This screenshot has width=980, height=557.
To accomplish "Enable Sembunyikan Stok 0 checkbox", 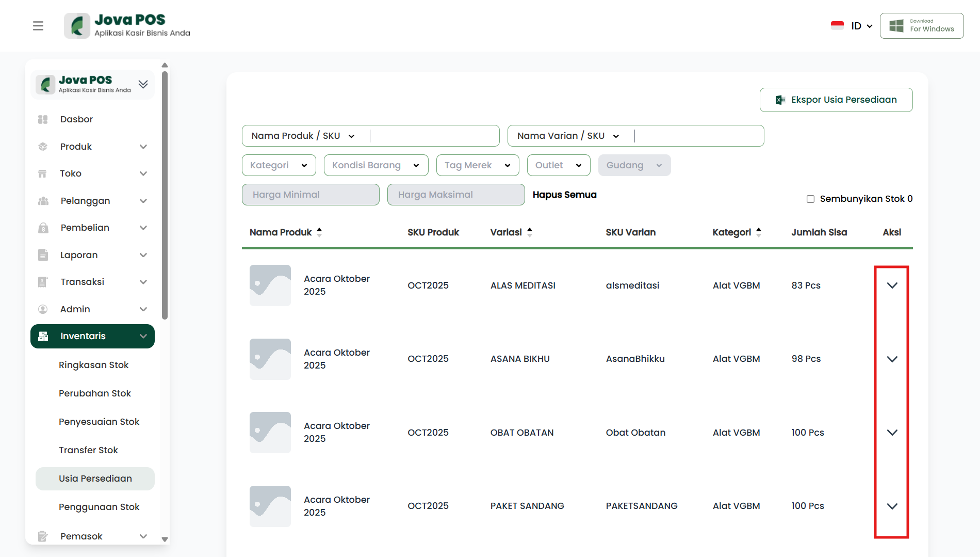I will [810, 199].
